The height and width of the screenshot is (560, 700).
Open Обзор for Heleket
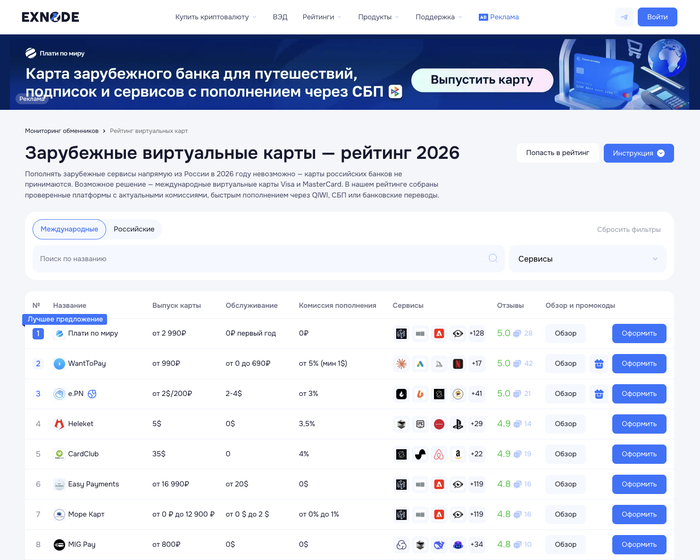pos(565,424)
